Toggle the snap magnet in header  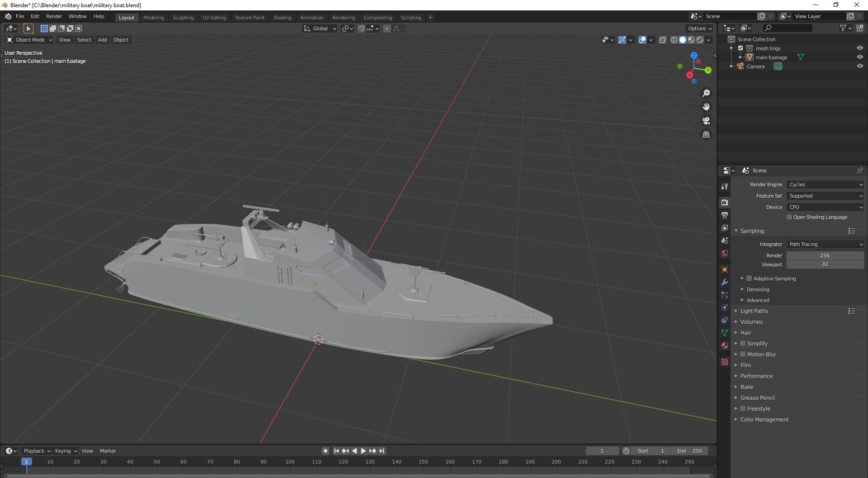click(361, 28)
